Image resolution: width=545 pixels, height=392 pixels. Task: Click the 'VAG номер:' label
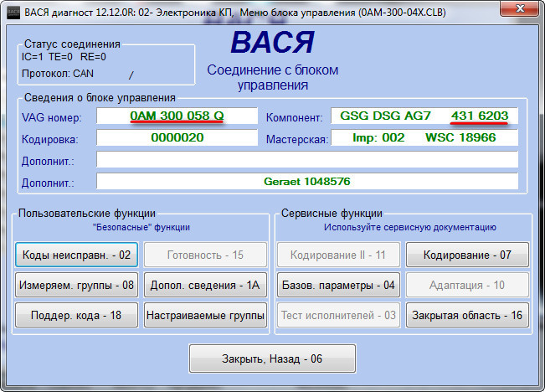[x=51, y=117]
